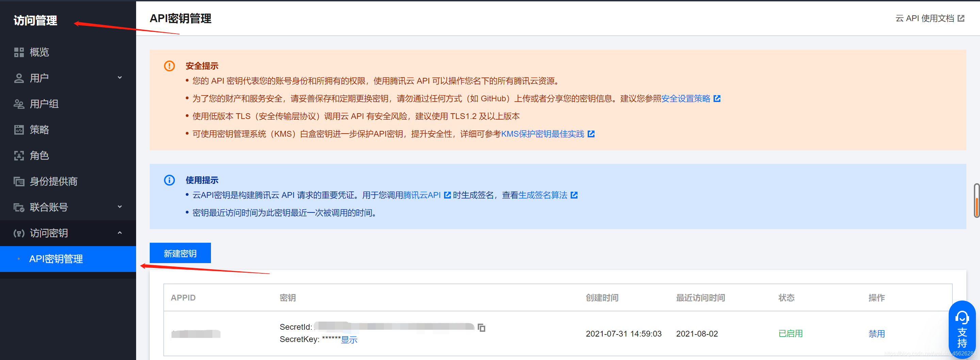Expand the 联合账号 submenu chevron

(x=119, y=207)
